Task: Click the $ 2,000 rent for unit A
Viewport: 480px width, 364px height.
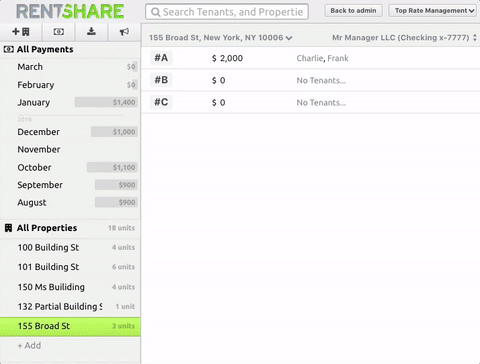Action: [227, 58]
